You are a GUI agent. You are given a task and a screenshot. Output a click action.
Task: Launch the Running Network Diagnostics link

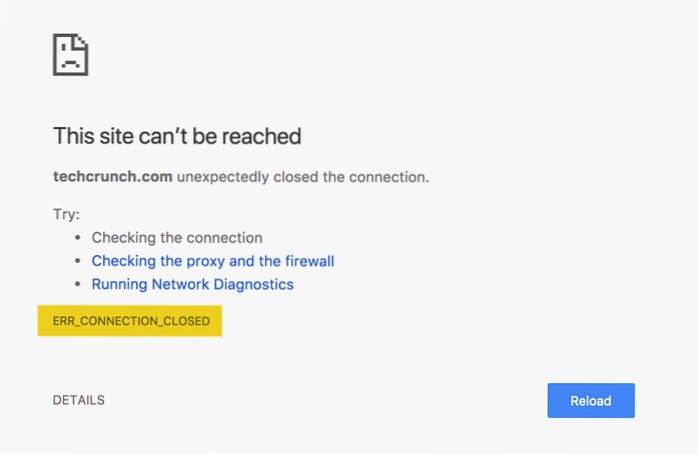(192, 284)
